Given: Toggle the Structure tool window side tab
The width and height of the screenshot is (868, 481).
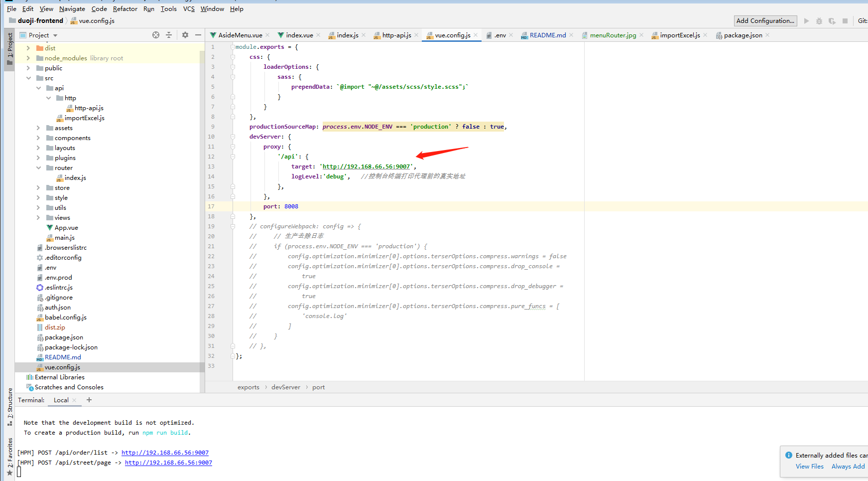Looking at the screenshot, I should point(10,405).
